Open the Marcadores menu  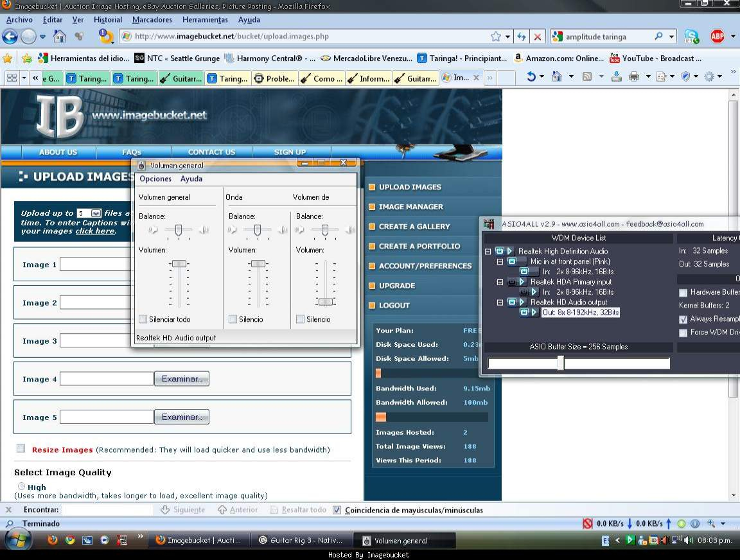(x=152, y=20)
